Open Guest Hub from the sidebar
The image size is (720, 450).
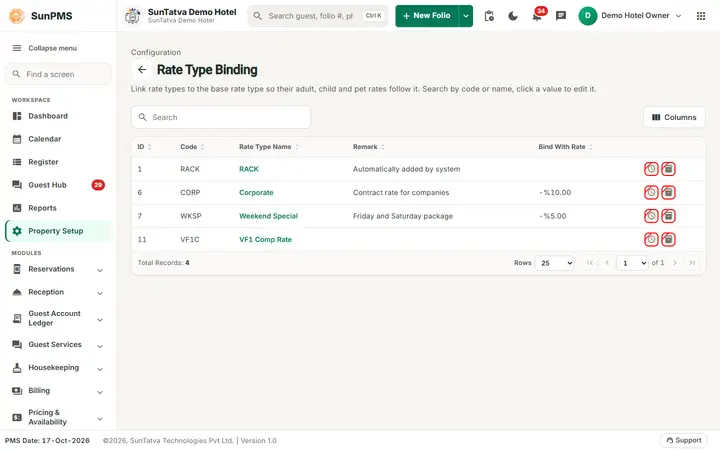click(57, 185)
